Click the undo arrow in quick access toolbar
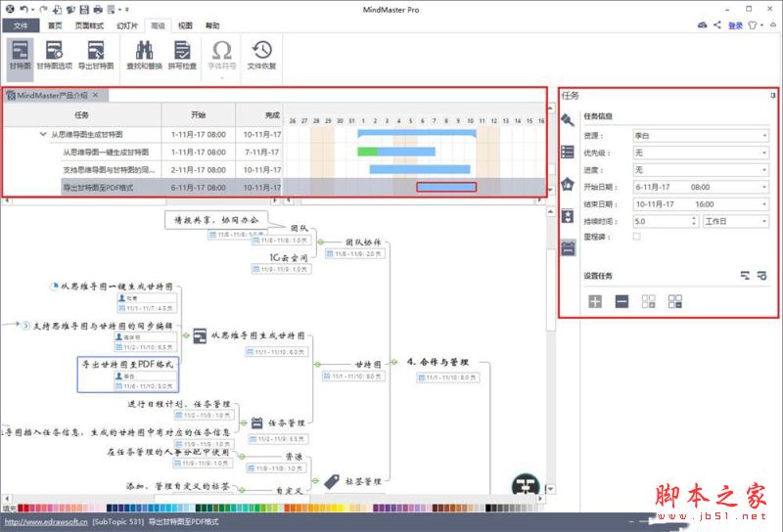The height and width of the screenshot is (532, 783). click(23, 9)
